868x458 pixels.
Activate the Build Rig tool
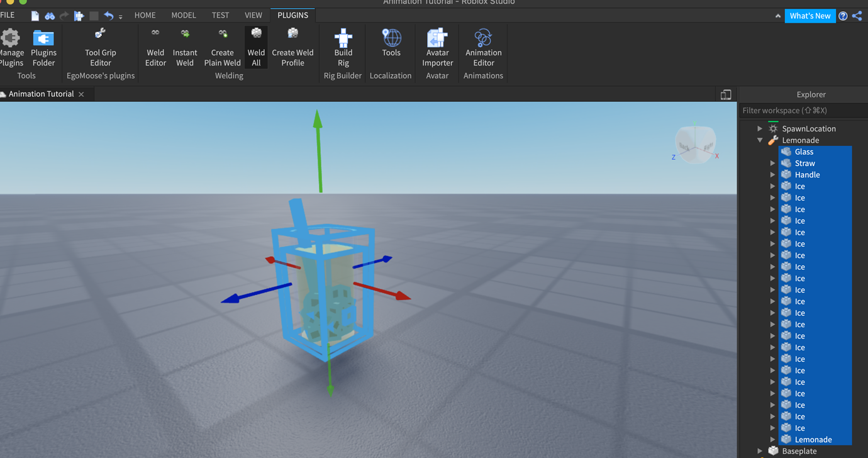[x=343, y=47]
